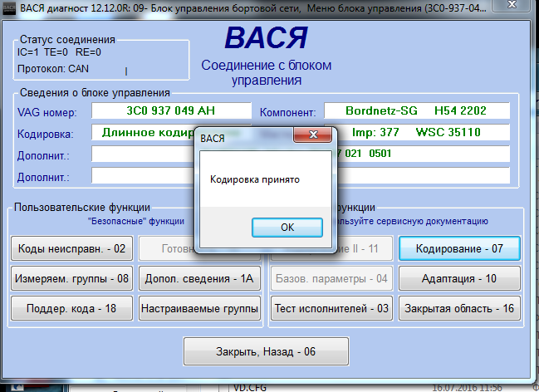
Task: Open Измеряем. группы - 08
Action: click(71, 278)
